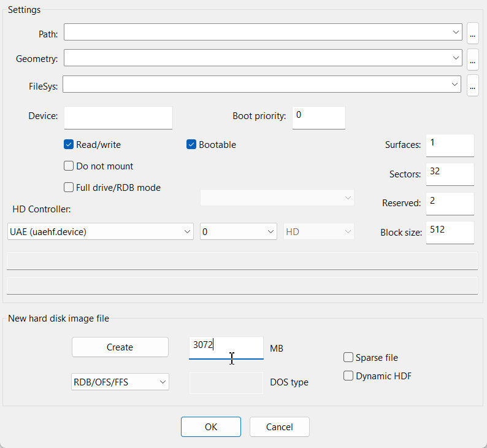487x448 pixels.
Task: Click the browse button next to FileSys
Action: pos(472,85)
